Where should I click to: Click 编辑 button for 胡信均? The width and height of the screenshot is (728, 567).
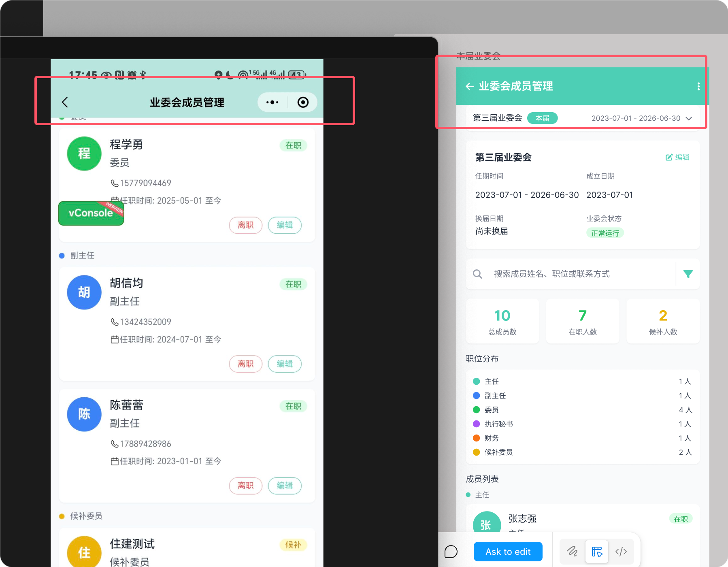coord(285,364)
